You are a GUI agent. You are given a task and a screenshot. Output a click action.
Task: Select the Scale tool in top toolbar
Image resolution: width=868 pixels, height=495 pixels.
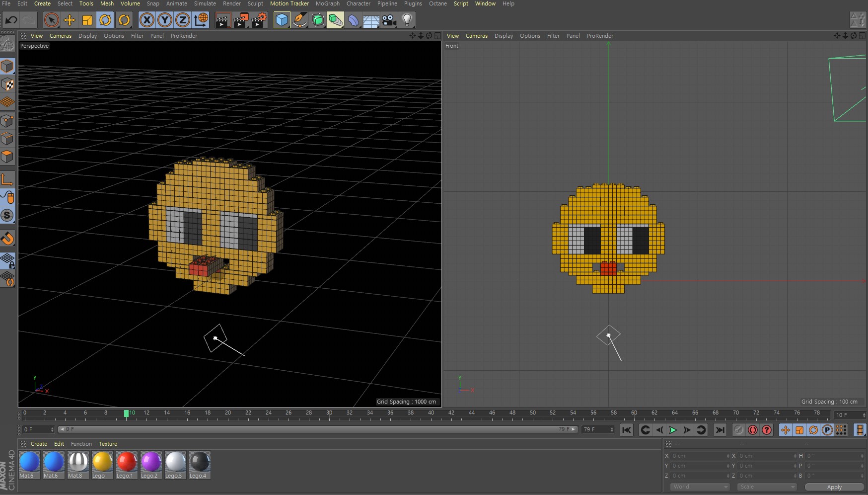tap(87, 20)
